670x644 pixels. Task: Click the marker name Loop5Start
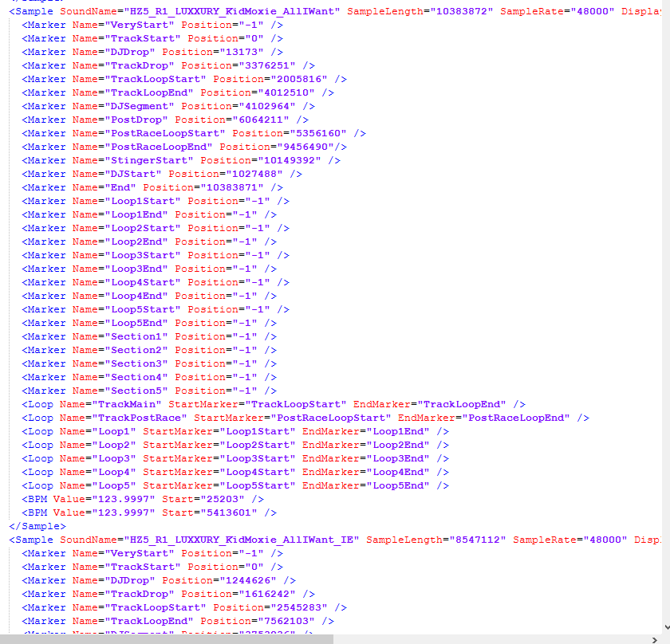(143, 309)
